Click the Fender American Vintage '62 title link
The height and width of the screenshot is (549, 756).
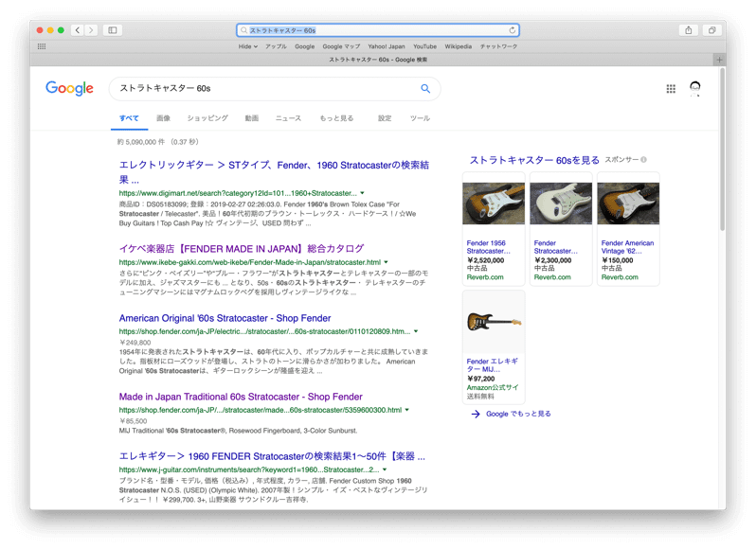[627, 247]
